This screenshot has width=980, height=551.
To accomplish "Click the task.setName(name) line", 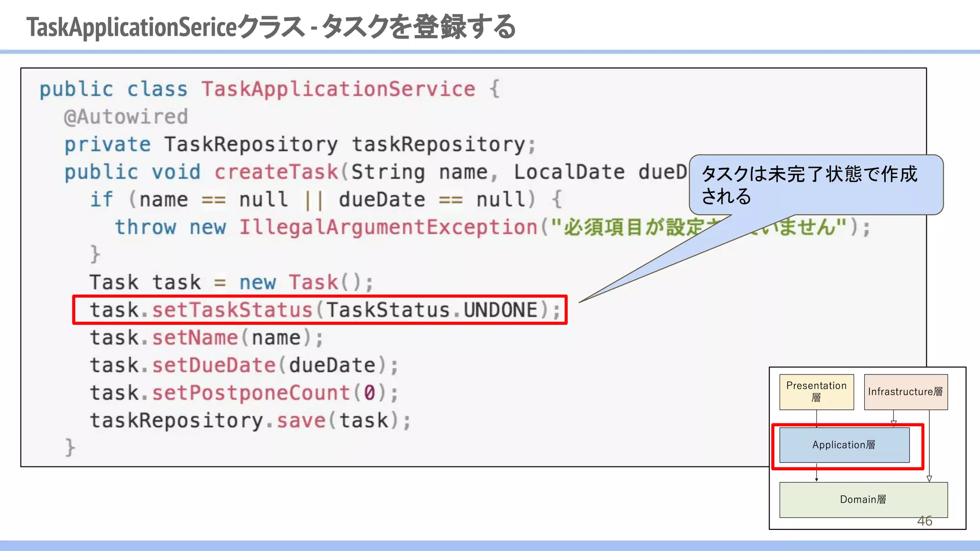I will tap(207, 338).
